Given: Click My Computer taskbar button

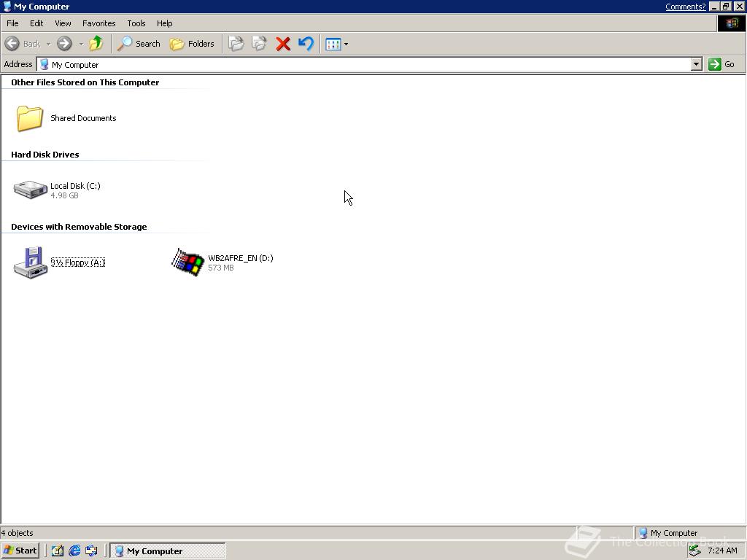Looking at the screenshot, I should (168, 551).
